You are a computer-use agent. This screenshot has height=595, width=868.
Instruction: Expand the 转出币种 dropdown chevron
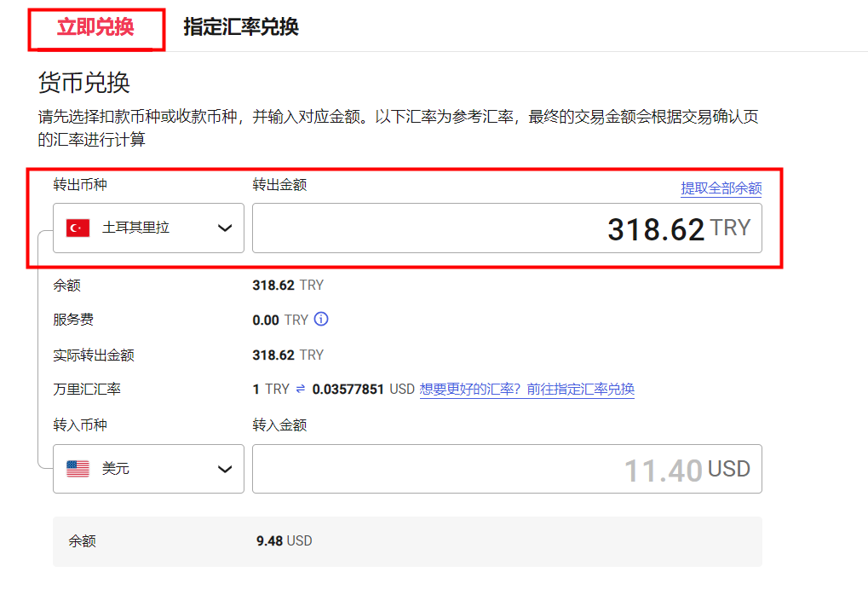point(225,228)
